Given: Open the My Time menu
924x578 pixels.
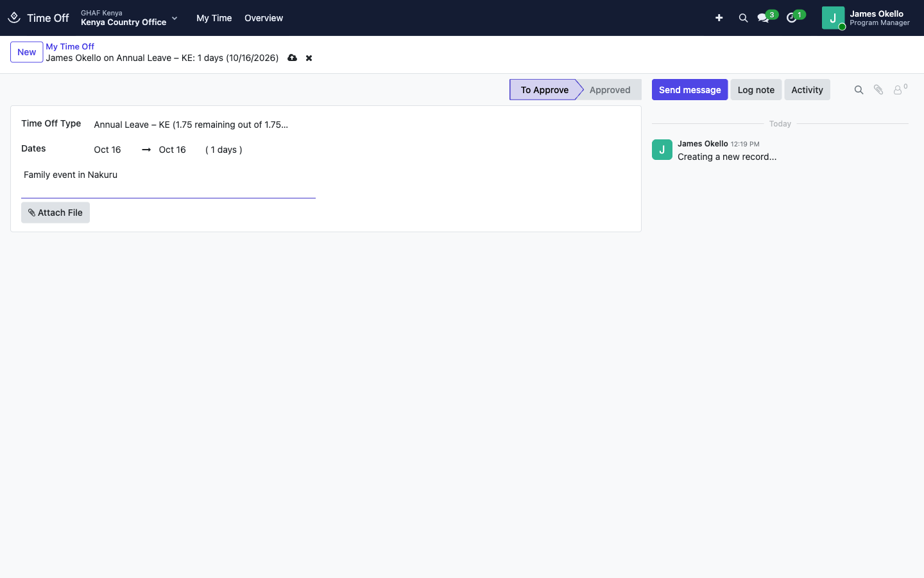Looking at the screenshot, I should pyautogui.click(x=214, y=18).
